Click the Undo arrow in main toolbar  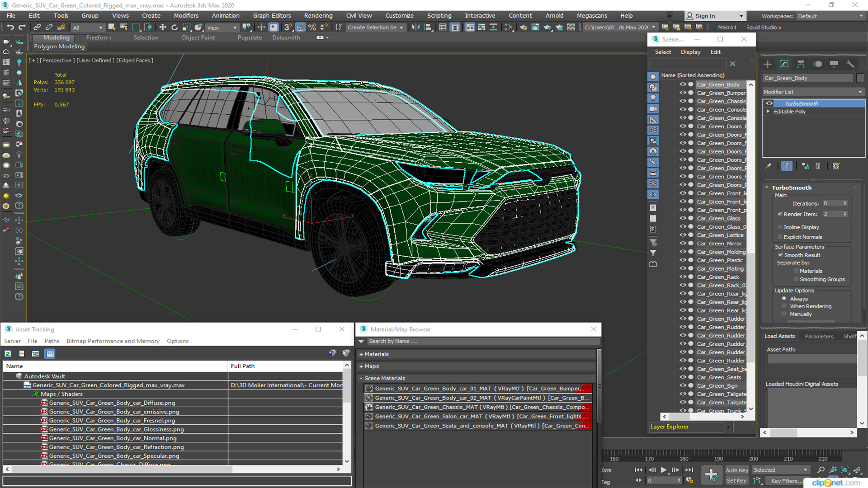pyautogui.click(x=10, y=27)
